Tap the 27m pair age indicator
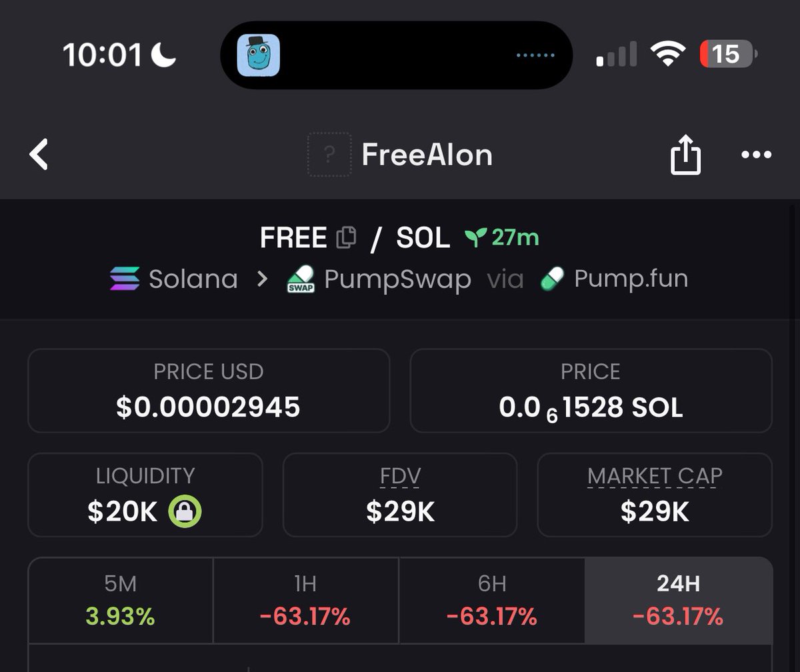 pyautogui.click(x=503, y=237)
